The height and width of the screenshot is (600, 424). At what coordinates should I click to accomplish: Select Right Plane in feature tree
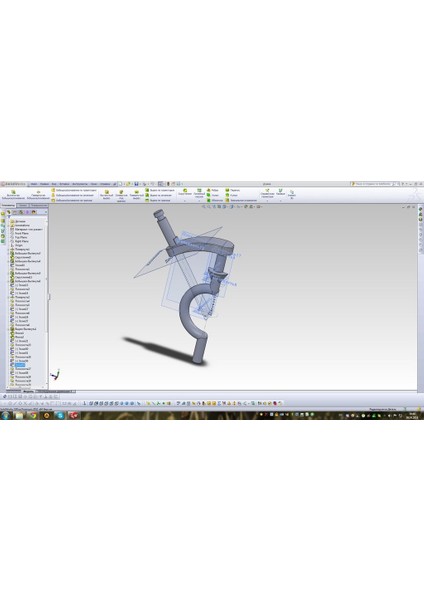click(x=19, y=241)
